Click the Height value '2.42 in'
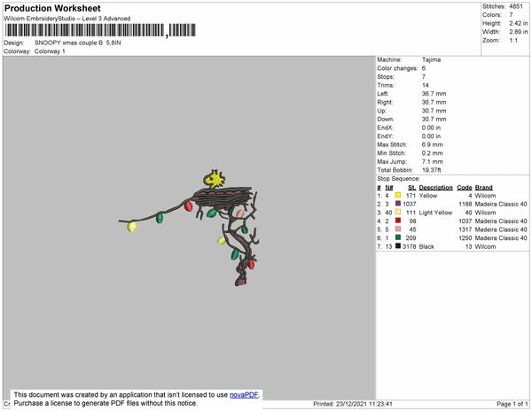Image resolution: width=532 pixels, height=411 pixels. coord(518,23)
